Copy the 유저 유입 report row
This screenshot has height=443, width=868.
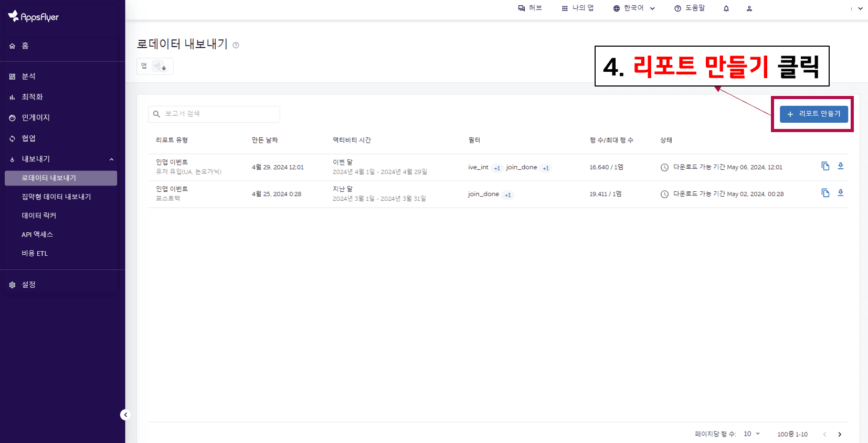[825, 166]
